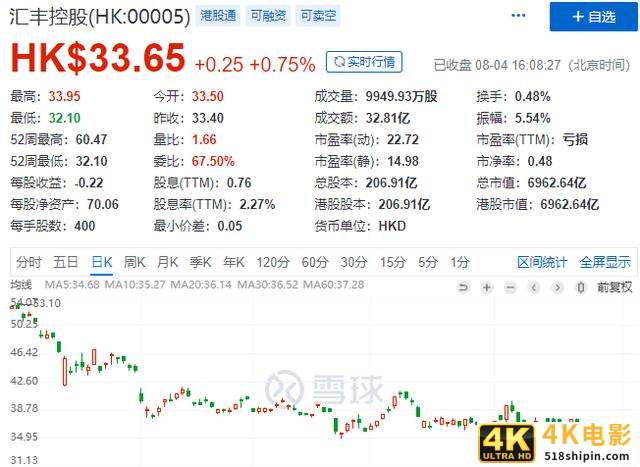Click the tall red candlestick near 42.60

point(65,371)
